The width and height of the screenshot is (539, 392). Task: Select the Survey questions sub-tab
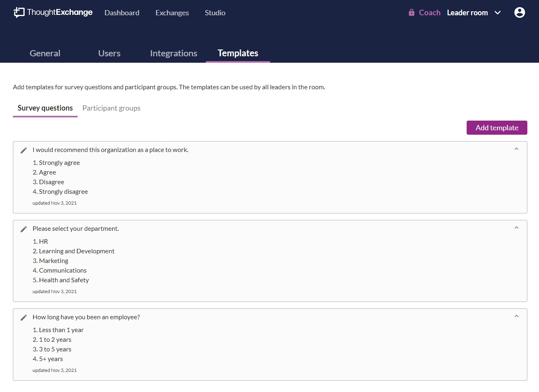pyautogui.click(x=45, y=108)
